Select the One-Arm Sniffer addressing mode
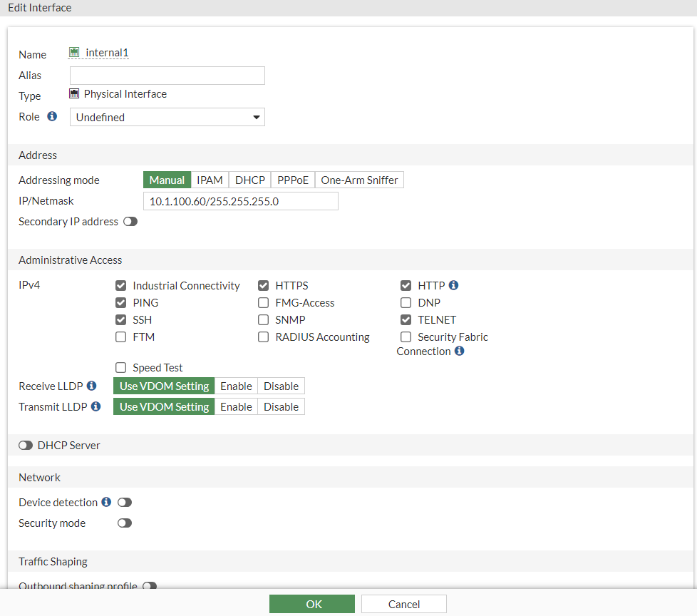The image size is (697, 616). point(359,180)
